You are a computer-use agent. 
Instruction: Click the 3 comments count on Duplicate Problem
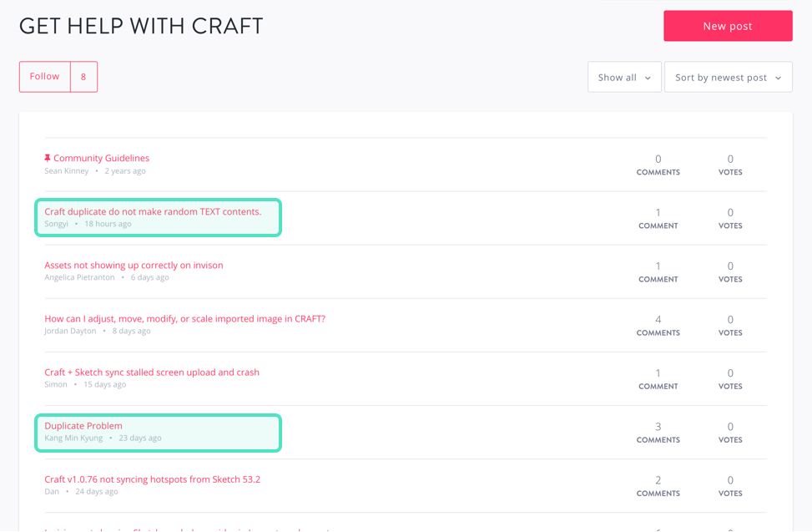[658, 433]
